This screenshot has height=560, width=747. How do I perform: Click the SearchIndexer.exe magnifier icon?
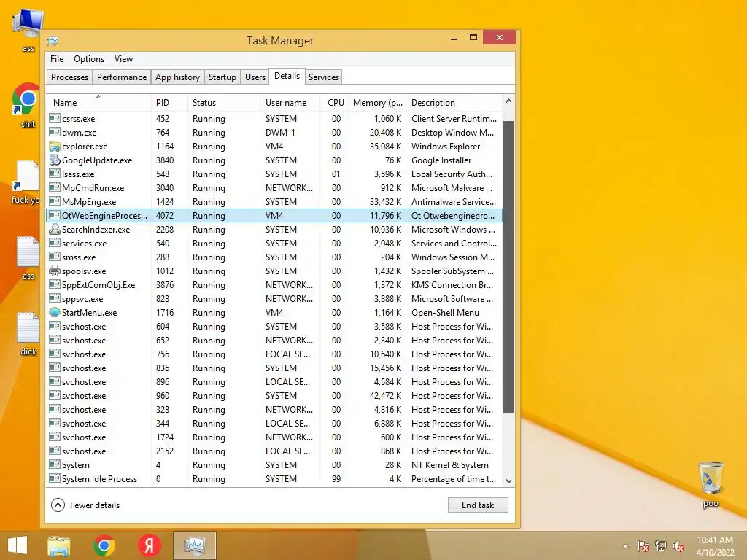(55, 229)
